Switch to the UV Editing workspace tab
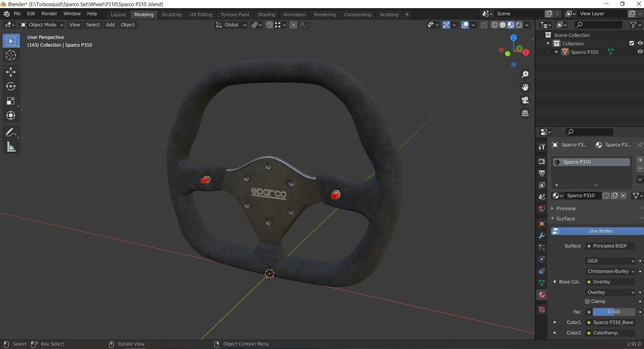 pos(201,15)
